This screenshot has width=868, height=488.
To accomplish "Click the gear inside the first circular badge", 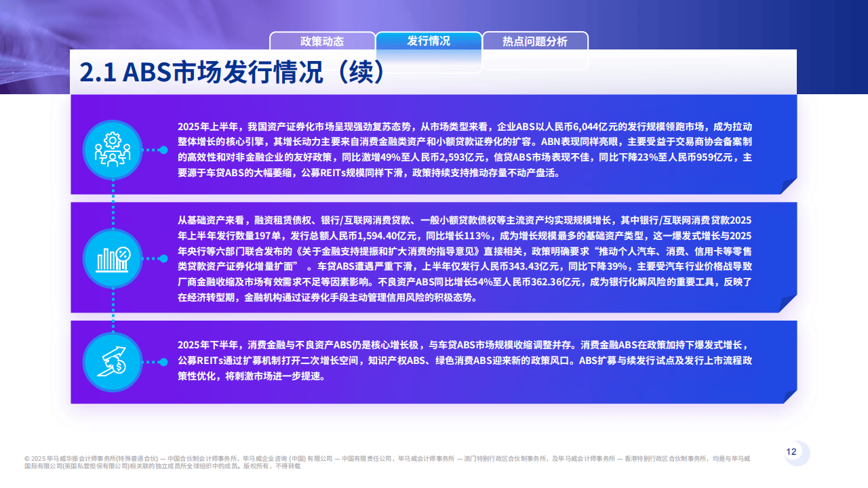I will (x=113, y=140).
